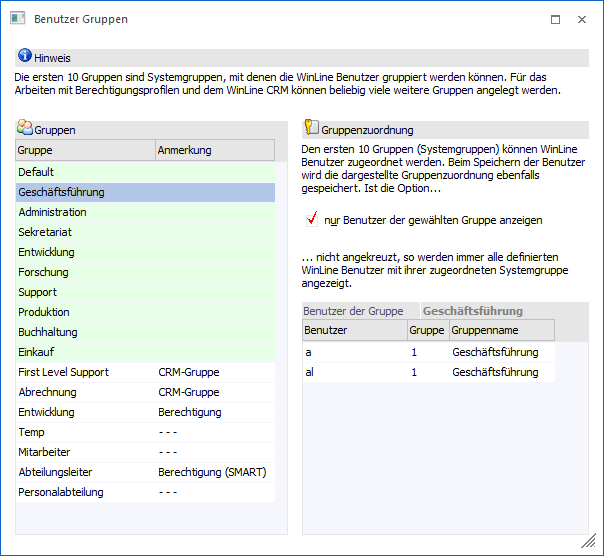Viewport: 604px width, 556px height.
Task: Click the Benutzer Gruppen window icon
Action: [16, 19]
